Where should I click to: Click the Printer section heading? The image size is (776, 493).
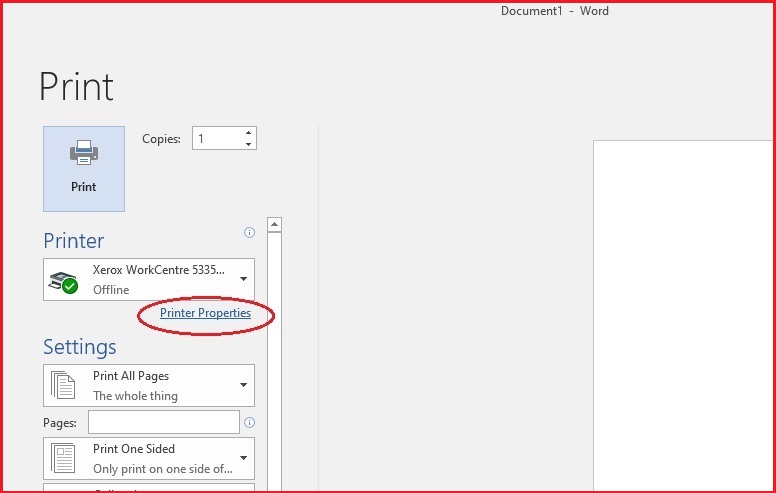pos(74,241)
